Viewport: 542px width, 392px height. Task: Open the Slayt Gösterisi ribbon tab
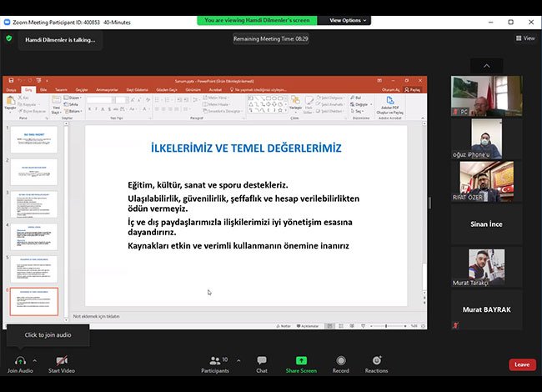138,90
